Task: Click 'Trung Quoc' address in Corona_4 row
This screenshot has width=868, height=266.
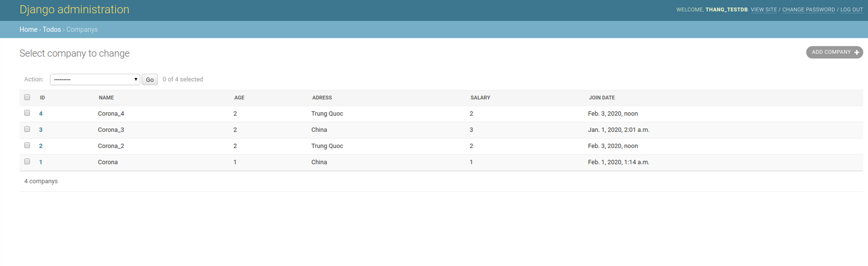Action: click(327, 114)
